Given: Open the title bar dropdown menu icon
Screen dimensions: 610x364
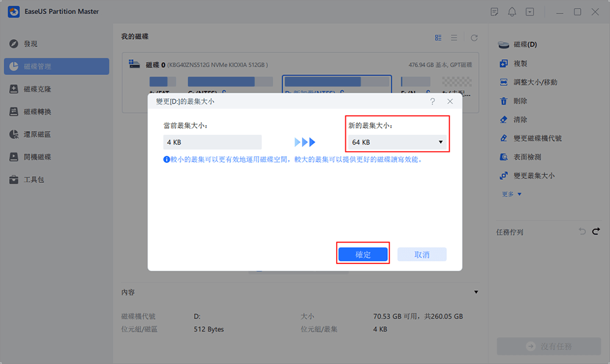Looking at the screenshot, I should [530, 12].
